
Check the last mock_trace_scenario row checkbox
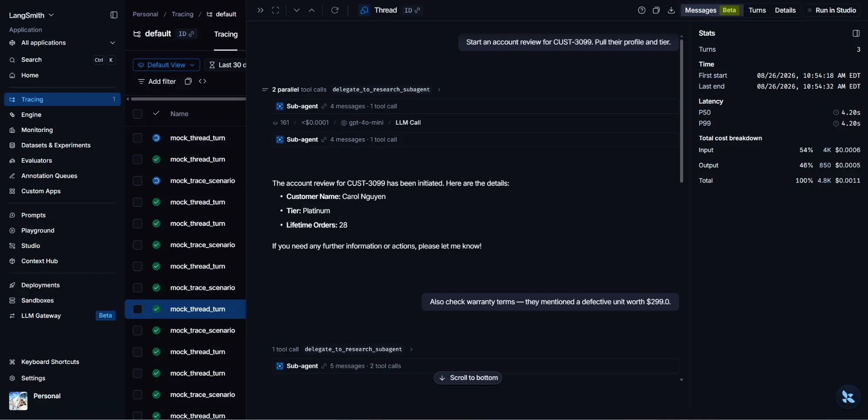[x=138, y=395]
